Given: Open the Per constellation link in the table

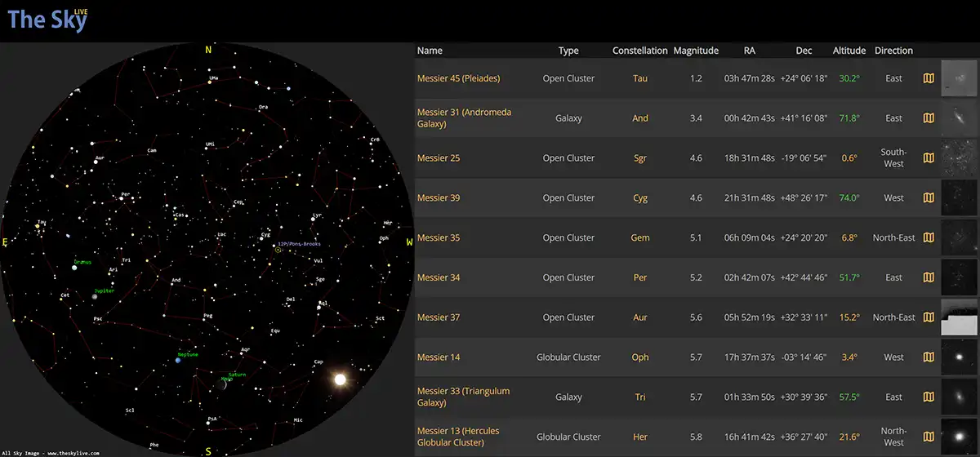Looking at the screenshot, I should pyautogui.click(x=640, y=277).
